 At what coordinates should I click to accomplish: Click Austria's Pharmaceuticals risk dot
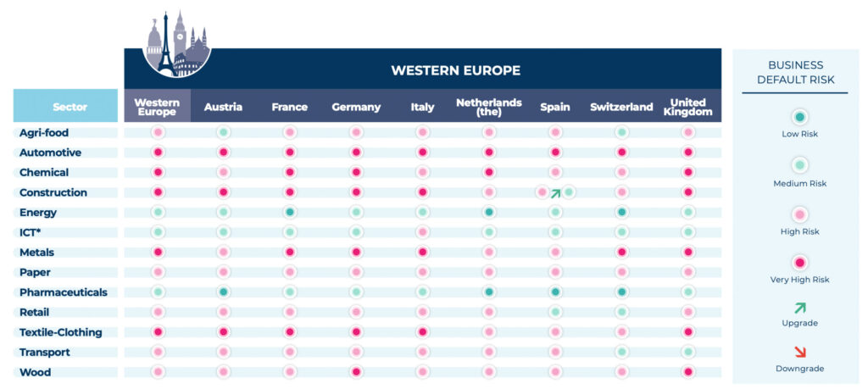click(x=223, y=292)
